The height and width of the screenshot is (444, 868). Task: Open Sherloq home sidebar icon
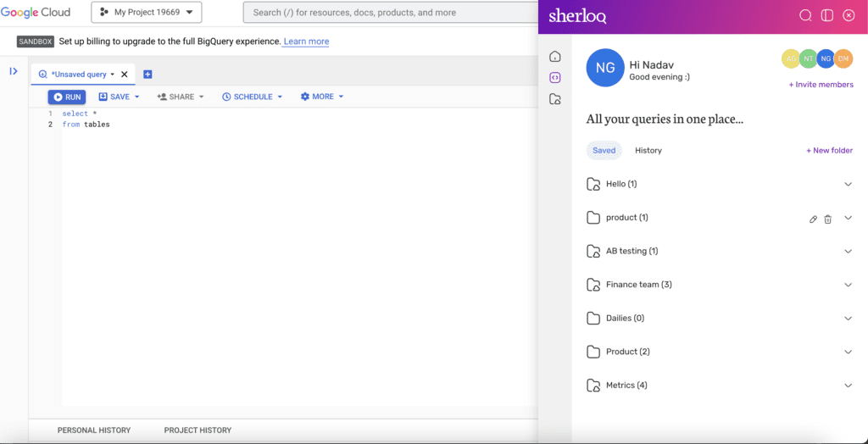point(554,57)
